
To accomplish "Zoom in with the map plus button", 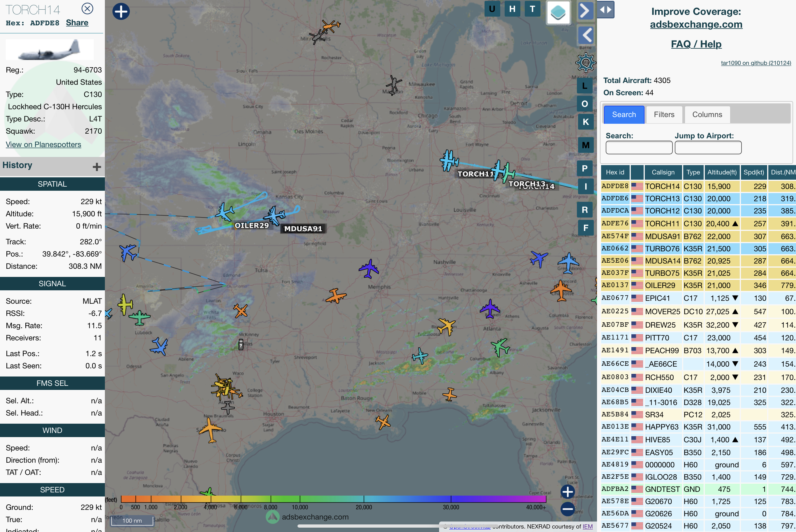I will (x=568, y=492).
